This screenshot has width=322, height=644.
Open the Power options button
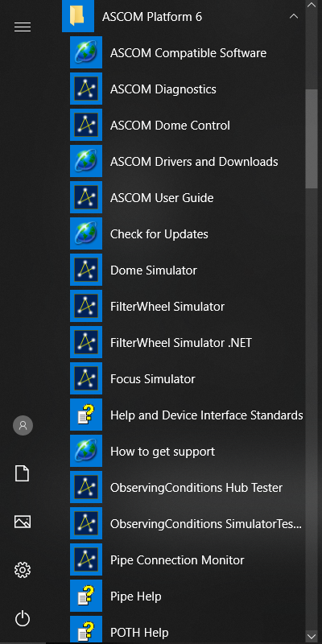23,618
